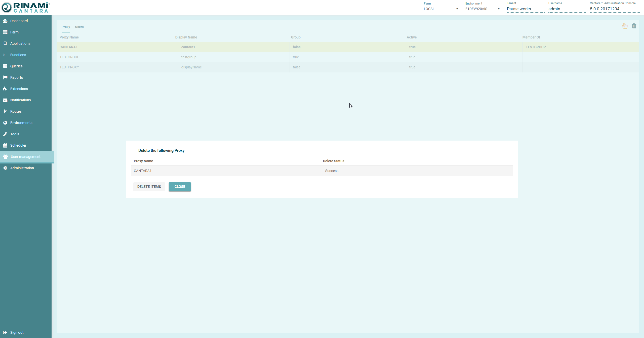Image resolution: width=644 pixels, height=338 pixels.
Task: Sign out of the console
Action: click(17, 332)
